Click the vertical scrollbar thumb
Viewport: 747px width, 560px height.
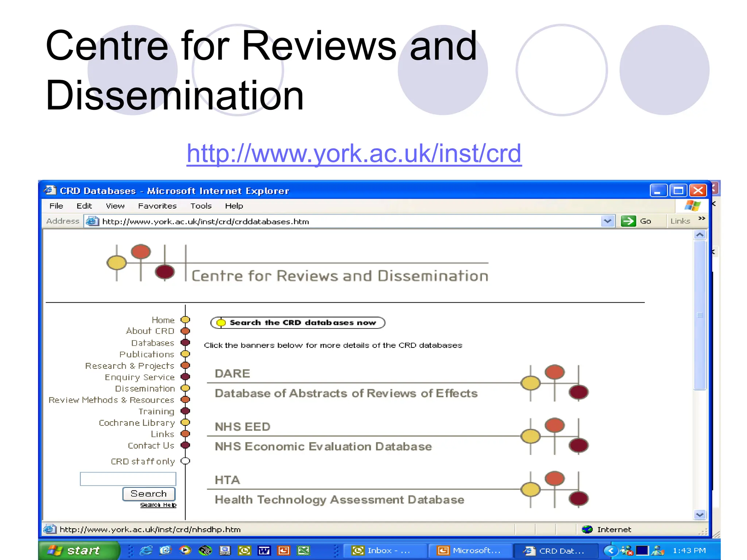click(x=700, y=315)
